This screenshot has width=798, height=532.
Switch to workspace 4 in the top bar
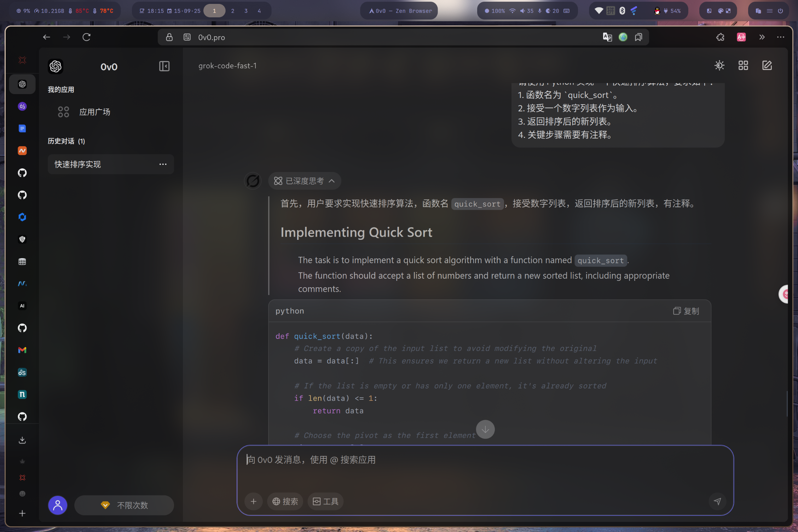(259, 11)
